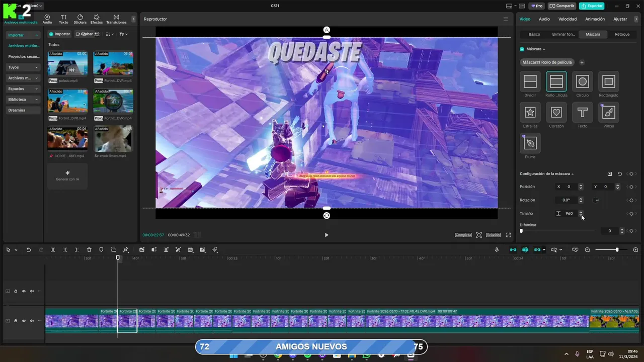This screenshot has width=644, height=362.
Task: Click Generar con IA card
Action: 67,176
